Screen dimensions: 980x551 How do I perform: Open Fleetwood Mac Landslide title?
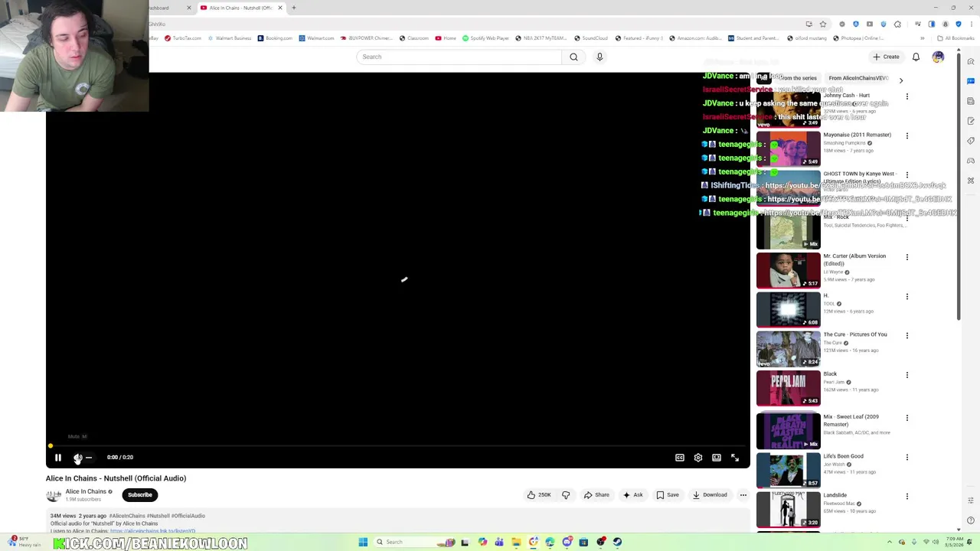point(835,495)
